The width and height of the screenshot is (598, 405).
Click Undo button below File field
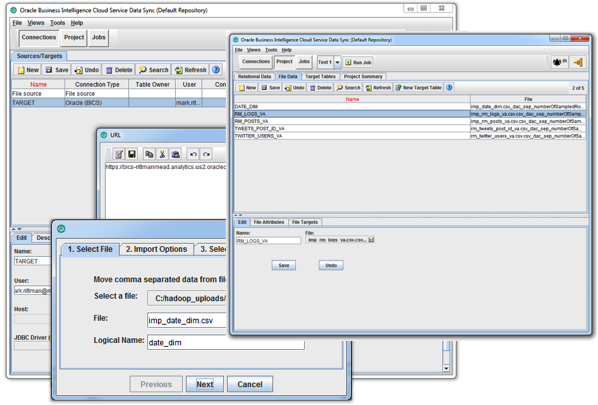point(331,265)
